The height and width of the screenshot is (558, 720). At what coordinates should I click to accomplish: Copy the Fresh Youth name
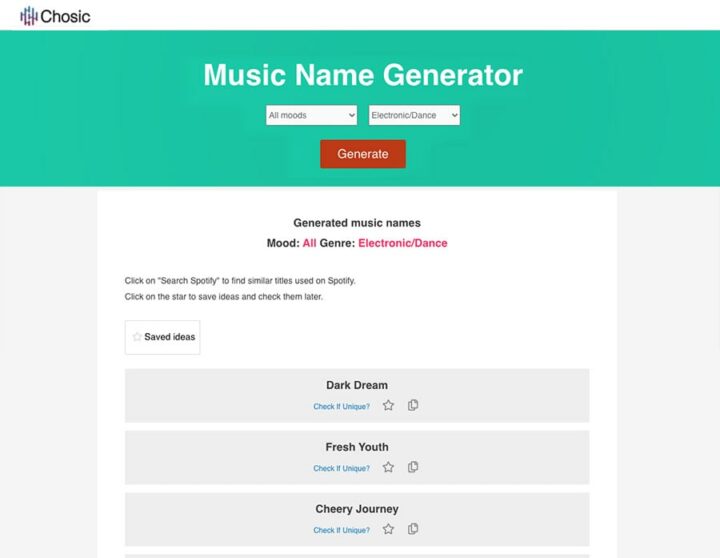pos(413,467)
